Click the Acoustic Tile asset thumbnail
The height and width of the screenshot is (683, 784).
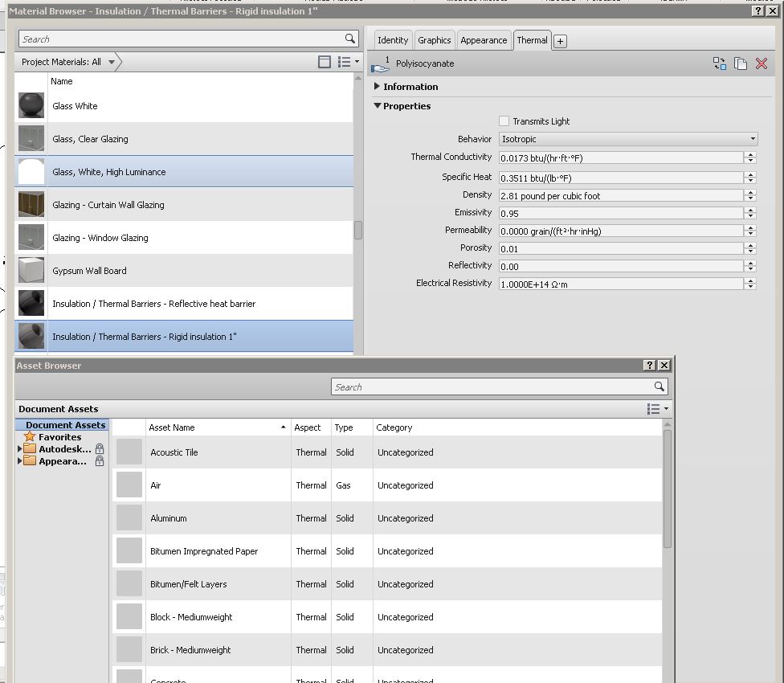[129, 452]
